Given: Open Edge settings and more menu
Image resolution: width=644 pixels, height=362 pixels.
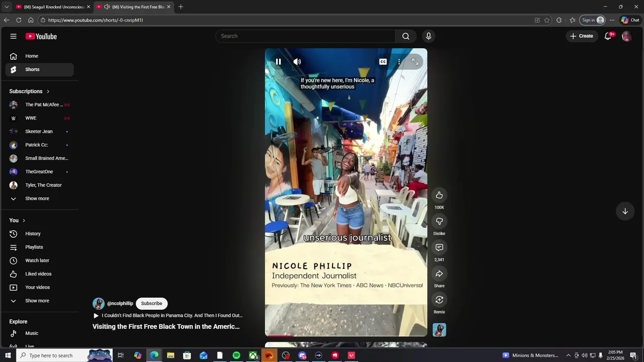Looking at the screenshot, I should pos(612,20).
